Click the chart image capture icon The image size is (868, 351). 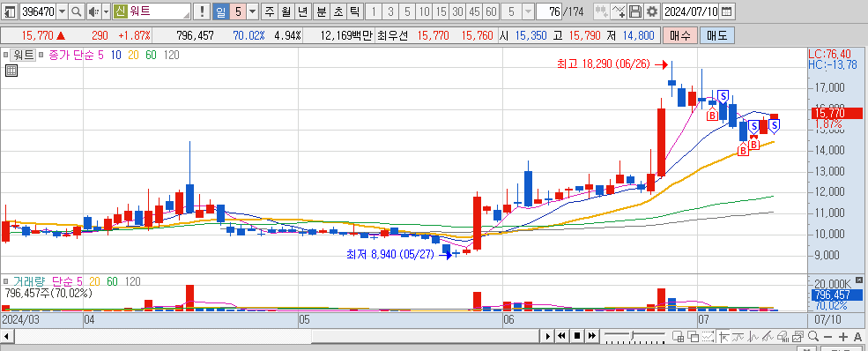(798, 336)
